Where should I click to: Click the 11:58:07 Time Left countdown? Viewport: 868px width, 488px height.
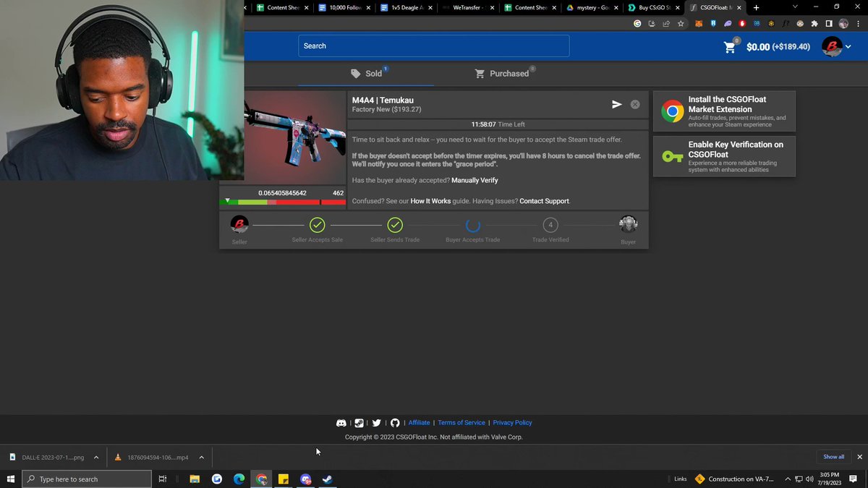(x=498, y=124)
